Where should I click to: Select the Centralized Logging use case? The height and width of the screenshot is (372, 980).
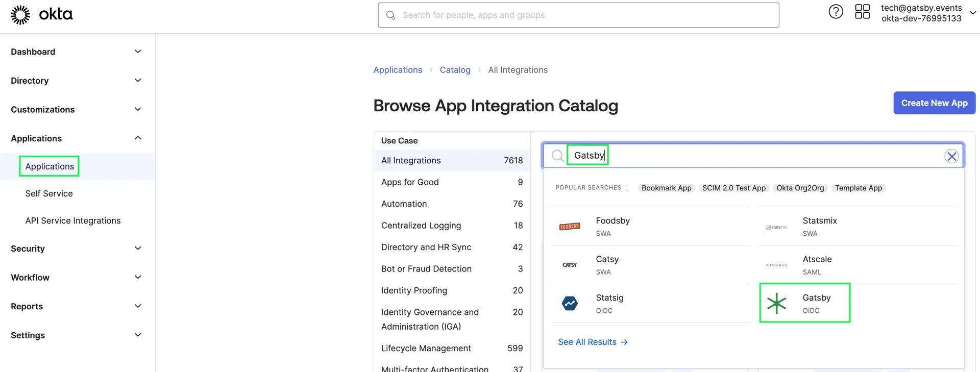pyautogui.click(x=452, y=226)
